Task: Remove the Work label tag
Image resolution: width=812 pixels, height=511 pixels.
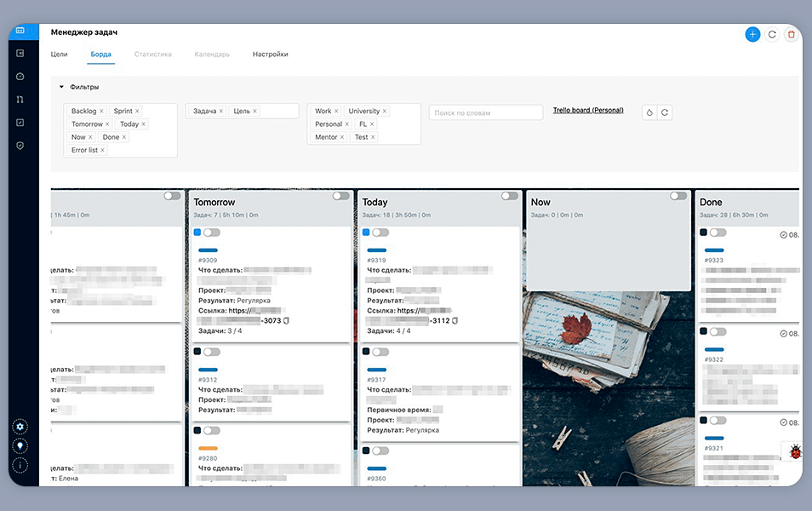Action: pos(336,111)
